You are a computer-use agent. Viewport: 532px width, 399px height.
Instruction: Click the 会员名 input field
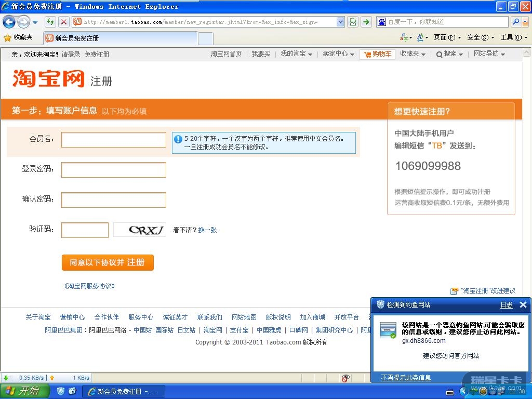(x=114, y=140)
